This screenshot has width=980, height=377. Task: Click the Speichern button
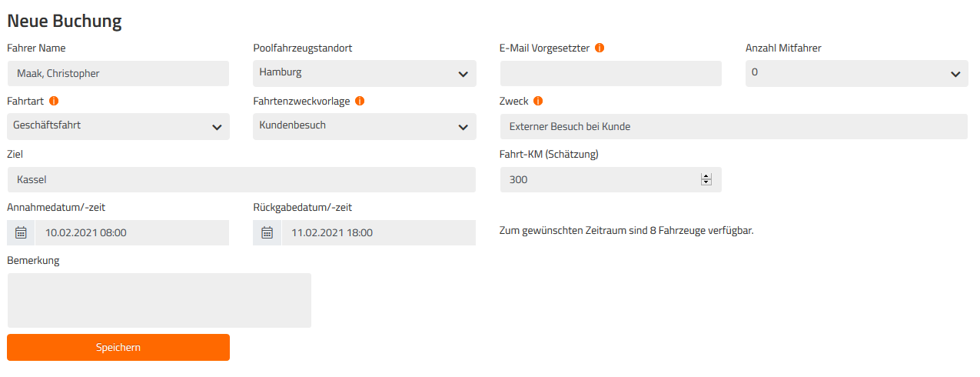[x=118, y=347]
